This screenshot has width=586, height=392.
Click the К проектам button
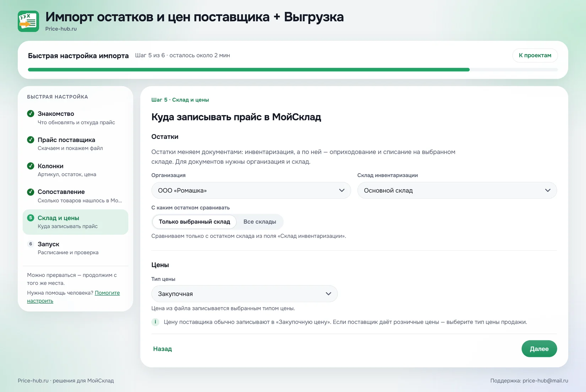535,55
